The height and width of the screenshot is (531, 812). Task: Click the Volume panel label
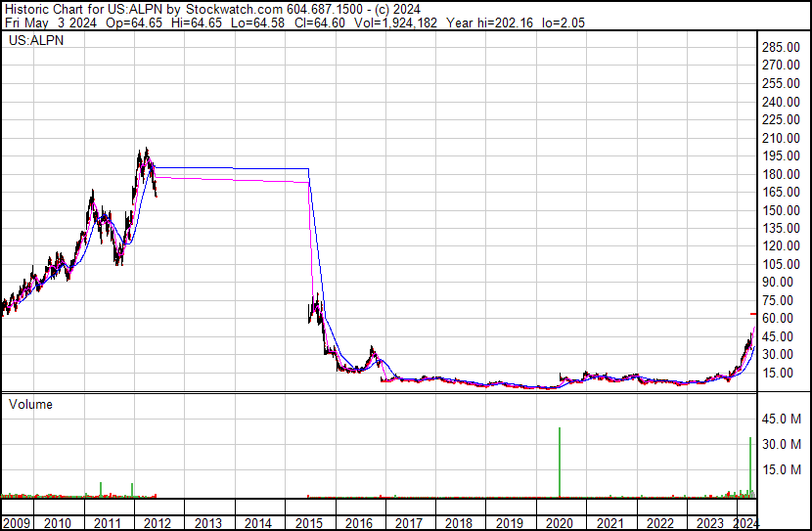[x=30, y=404]
